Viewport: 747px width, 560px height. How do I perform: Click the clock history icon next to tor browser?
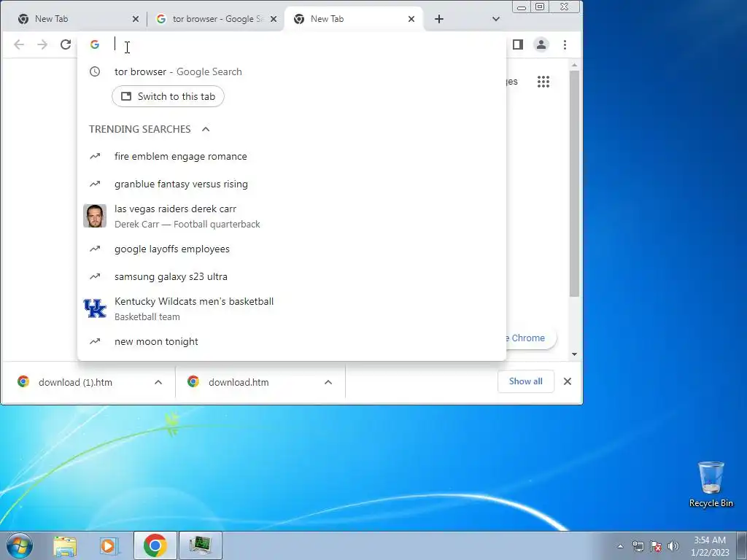pos(95,72)
